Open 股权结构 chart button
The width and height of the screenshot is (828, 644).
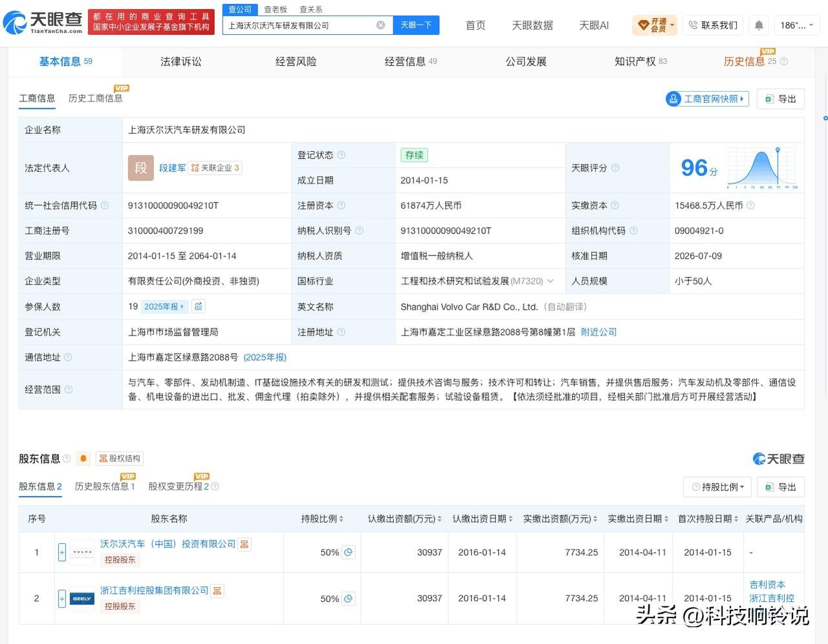click(120, 458)
